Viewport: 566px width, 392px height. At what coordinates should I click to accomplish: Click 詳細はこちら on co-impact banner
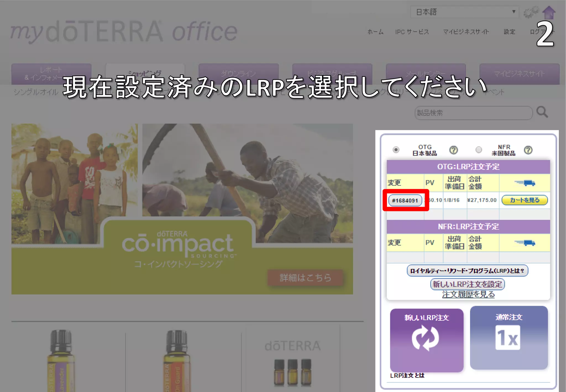click(x=305, y=277)
